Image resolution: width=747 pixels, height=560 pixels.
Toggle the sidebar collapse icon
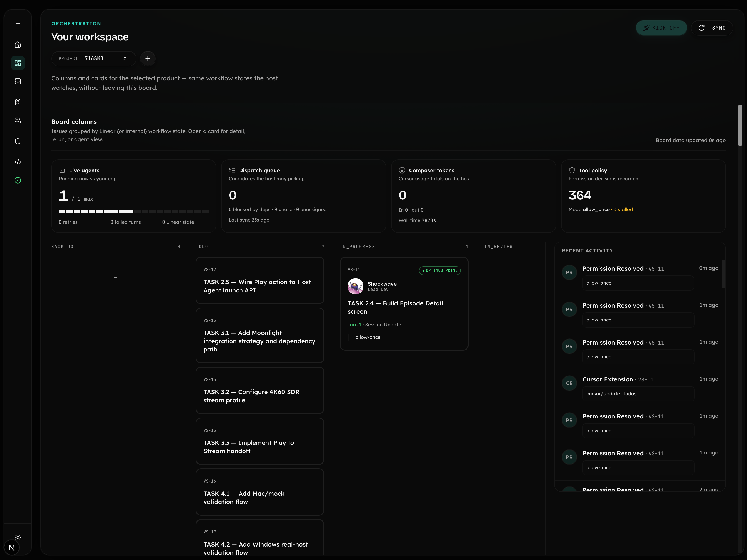18,22
